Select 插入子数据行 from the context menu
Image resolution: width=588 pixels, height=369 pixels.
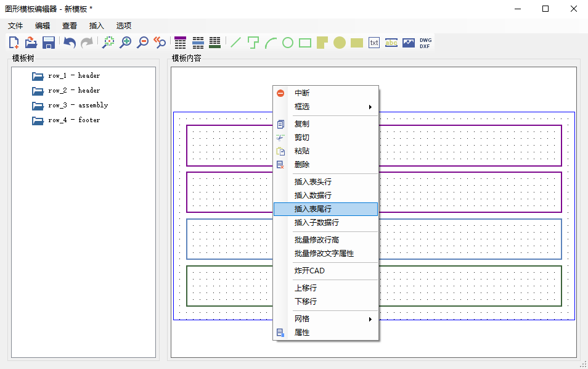[325, 223]
